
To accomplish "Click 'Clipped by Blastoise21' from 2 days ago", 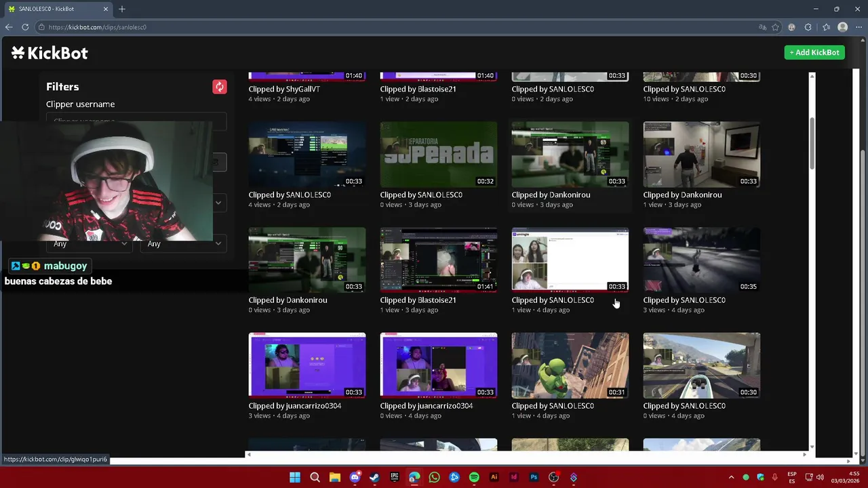I will click(418, 89).
